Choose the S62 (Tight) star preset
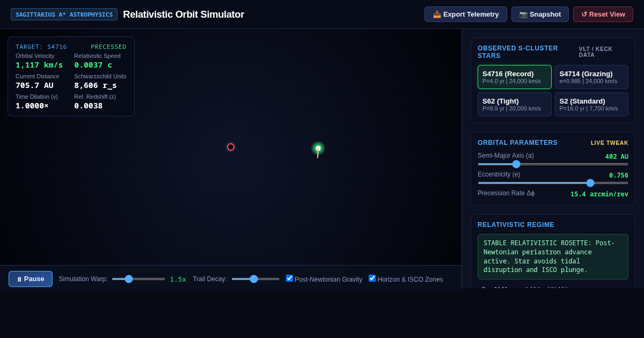The image size is (644, 338). 515,104
